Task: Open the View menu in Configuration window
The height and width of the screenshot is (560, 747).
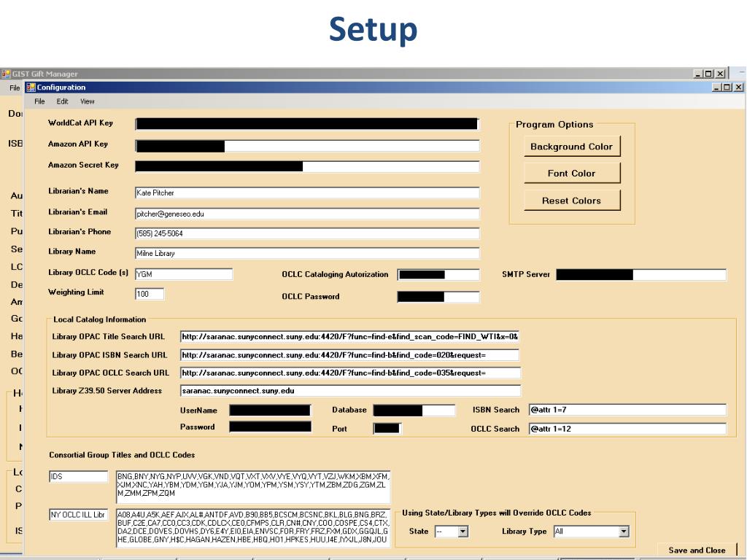Action: coord(88,101)
